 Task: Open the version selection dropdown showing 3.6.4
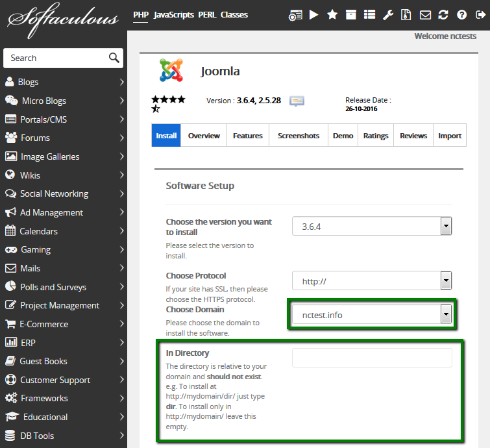[371, 226]
